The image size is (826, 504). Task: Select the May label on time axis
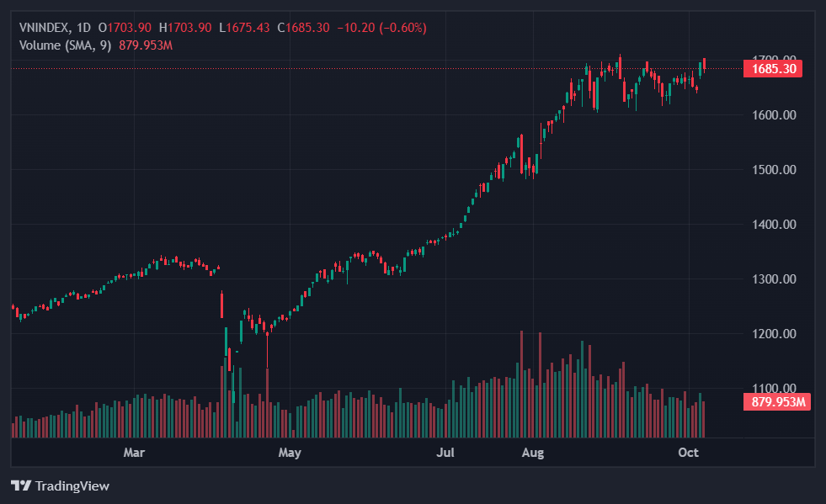[x=289, y=453]
